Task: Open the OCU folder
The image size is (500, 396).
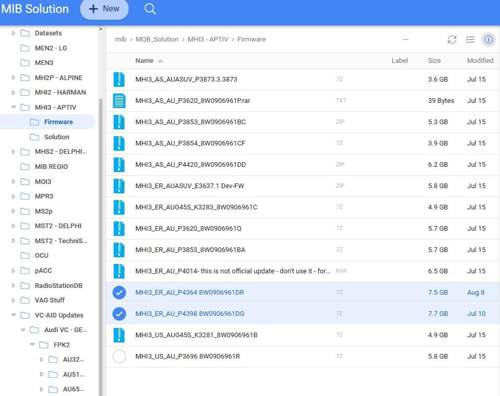Action: coord(41,256)
